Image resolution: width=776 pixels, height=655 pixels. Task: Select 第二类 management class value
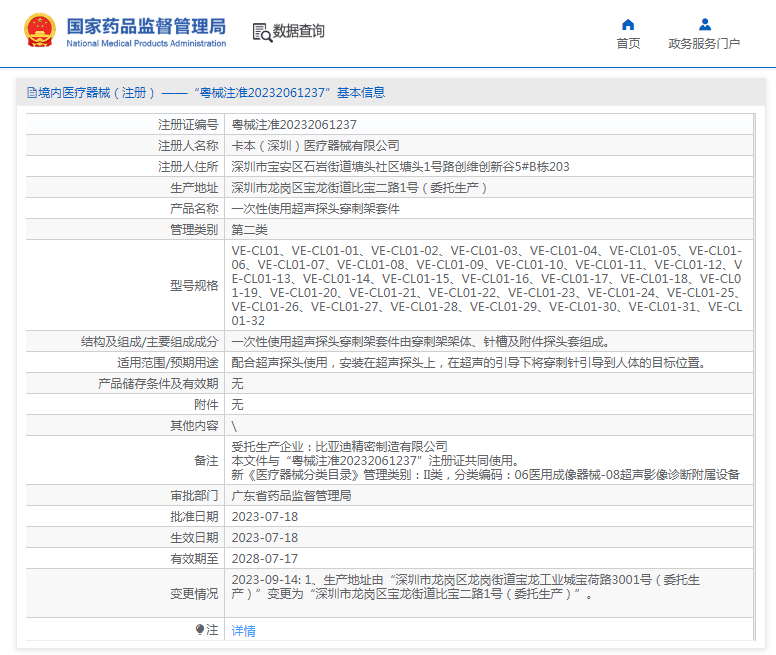pos(249,230)
